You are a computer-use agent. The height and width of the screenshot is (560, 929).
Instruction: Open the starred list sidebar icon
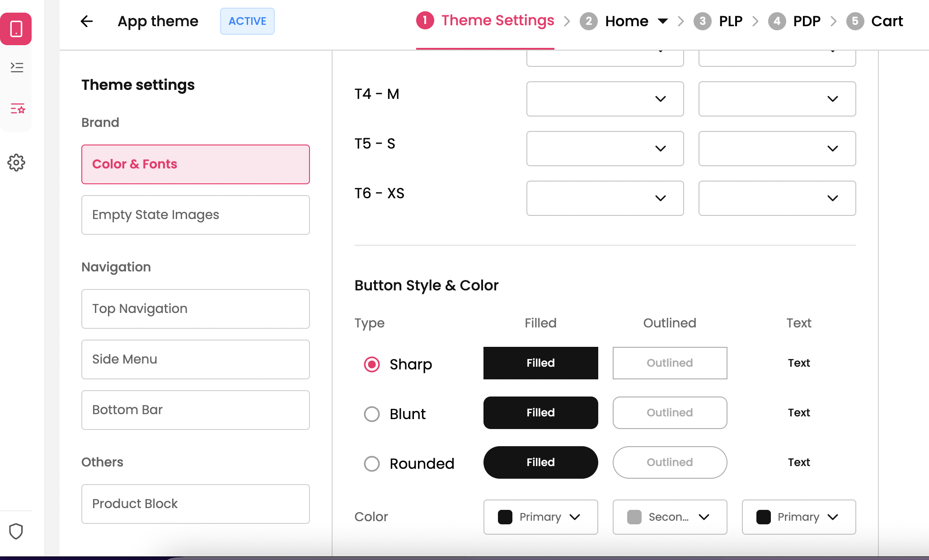pyautogui.click(x=17, y=108)
